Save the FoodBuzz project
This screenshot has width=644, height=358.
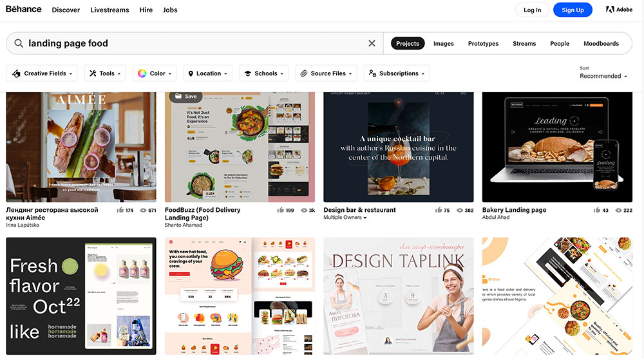(x=185, y=97)
